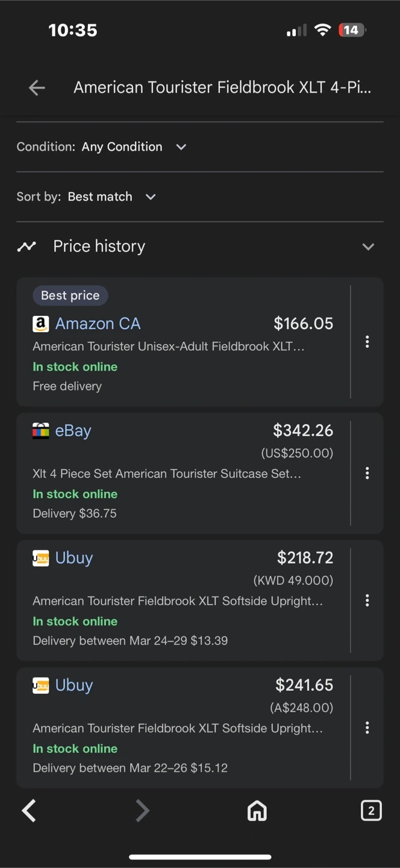The width and height of the screenshot is (400, 868).
Task: Expand the Price history section
Action: coord(368,247)
